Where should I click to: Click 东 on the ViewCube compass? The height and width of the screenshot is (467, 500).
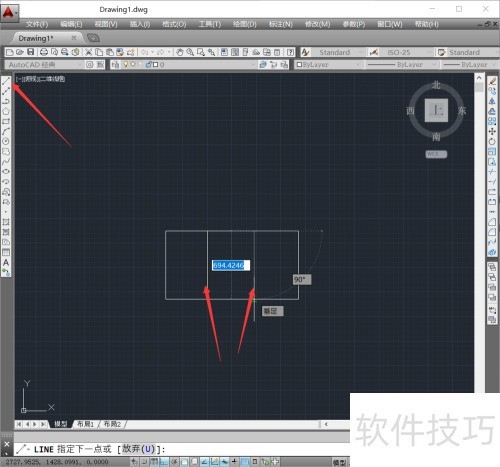point(462,110)
